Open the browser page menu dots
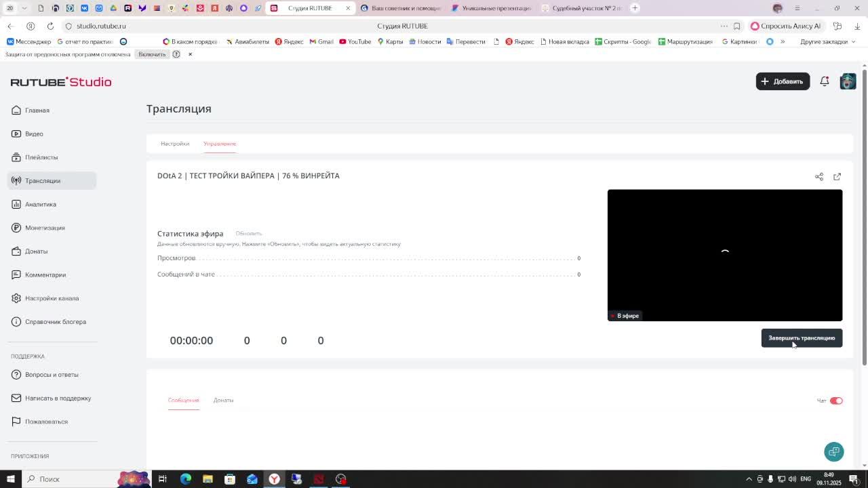868x488 pixels. (724, 26)
